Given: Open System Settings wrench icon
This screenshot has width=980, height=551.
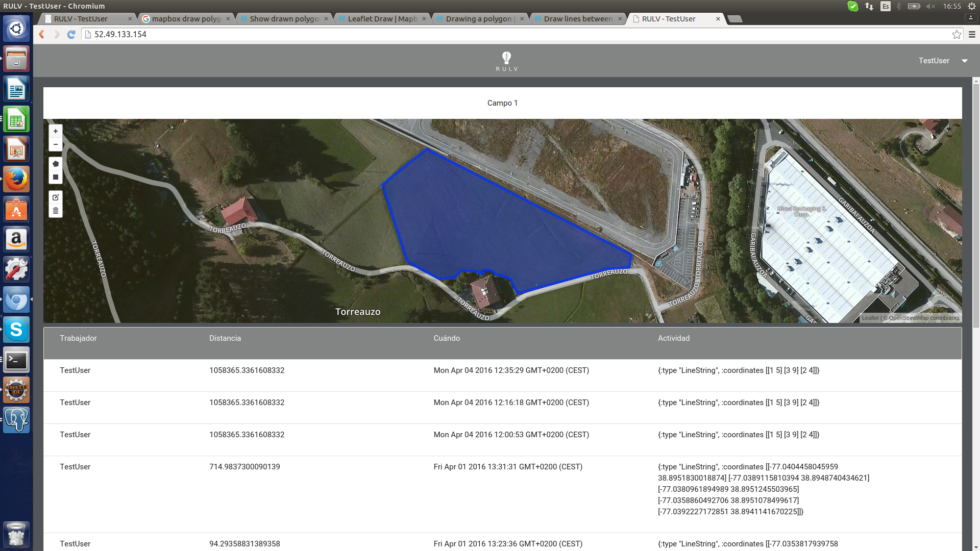Looking at the screenshot, I should [16, 269].
